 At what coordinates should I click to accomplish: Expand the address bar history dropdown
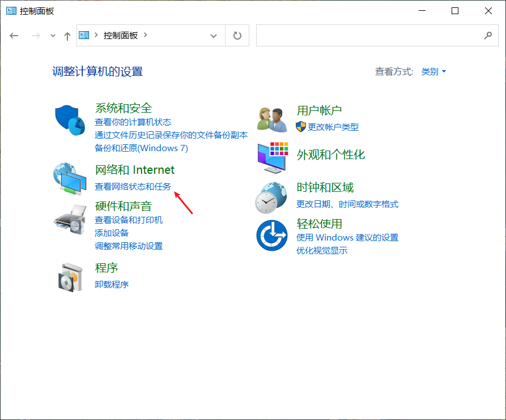[x=213, y=36]
